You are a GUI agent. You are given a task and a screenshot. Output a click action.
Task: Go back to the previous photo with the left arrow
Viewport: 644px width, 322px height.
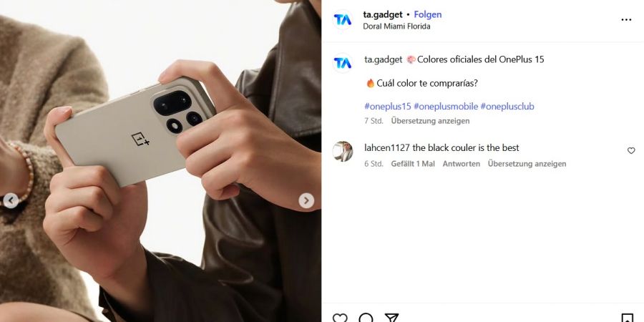(x=11, y=201)
